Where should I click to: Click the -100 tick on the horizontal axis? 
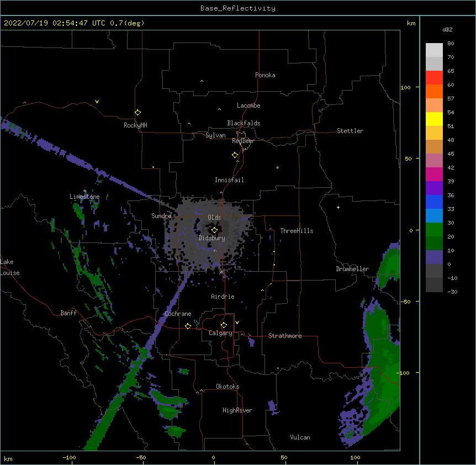pos(69,457)
